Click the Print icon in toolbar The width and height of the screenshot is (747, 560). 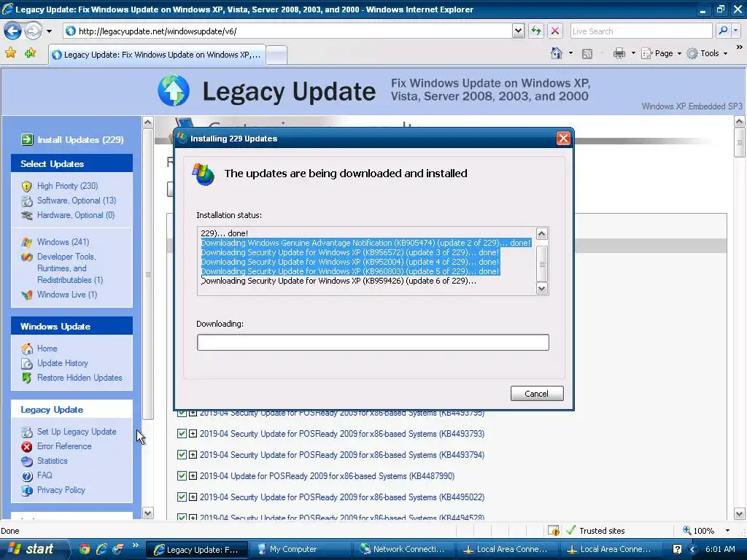pyautogui.click(x=619, y=53)
